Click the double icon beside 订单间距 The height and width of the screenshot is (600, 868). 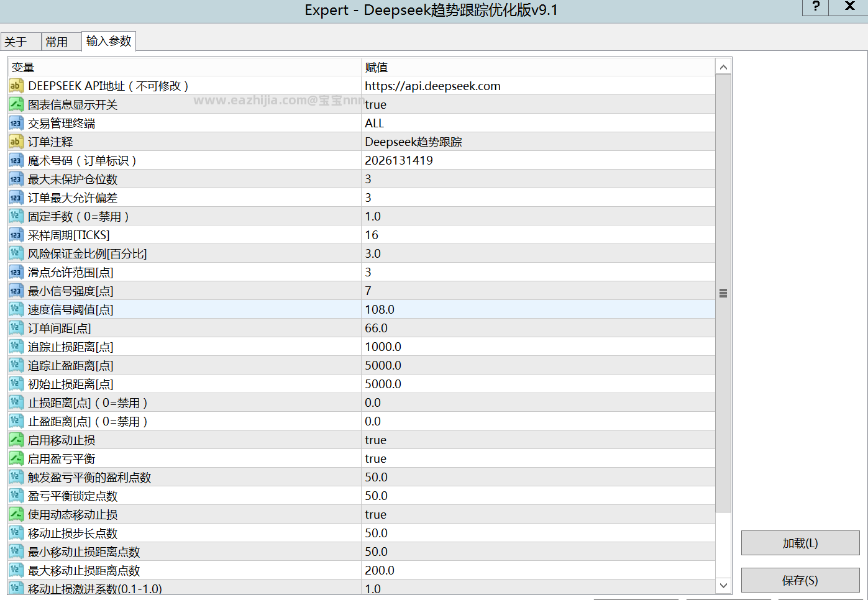16,328
